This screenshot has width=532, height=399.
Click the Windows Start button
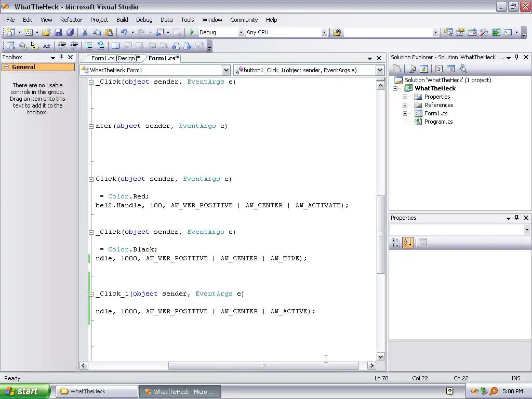coord(25,391)
